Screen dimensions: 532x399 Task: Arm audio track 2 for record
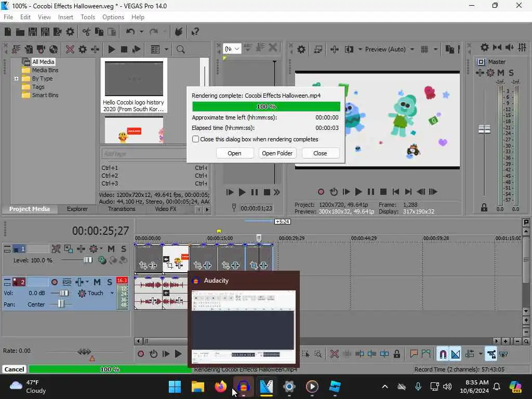pyautogui.click(x=54, y=282)
